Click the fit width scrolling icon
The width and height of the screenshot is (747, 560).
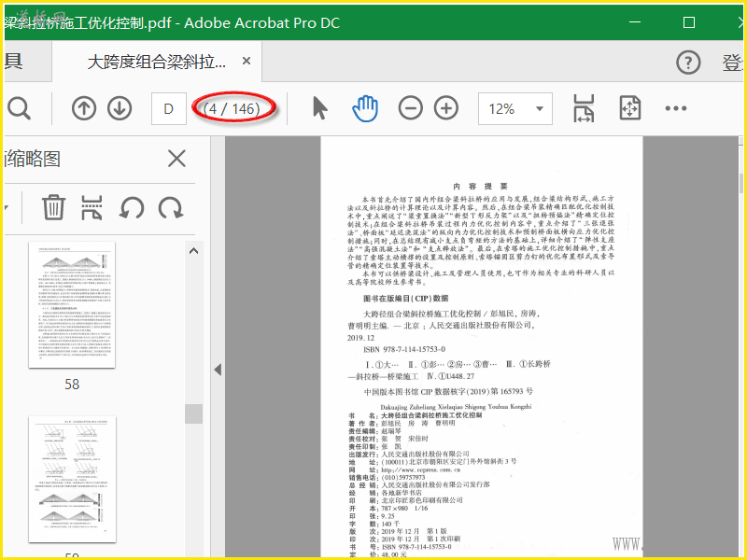[x=585, y=108]
